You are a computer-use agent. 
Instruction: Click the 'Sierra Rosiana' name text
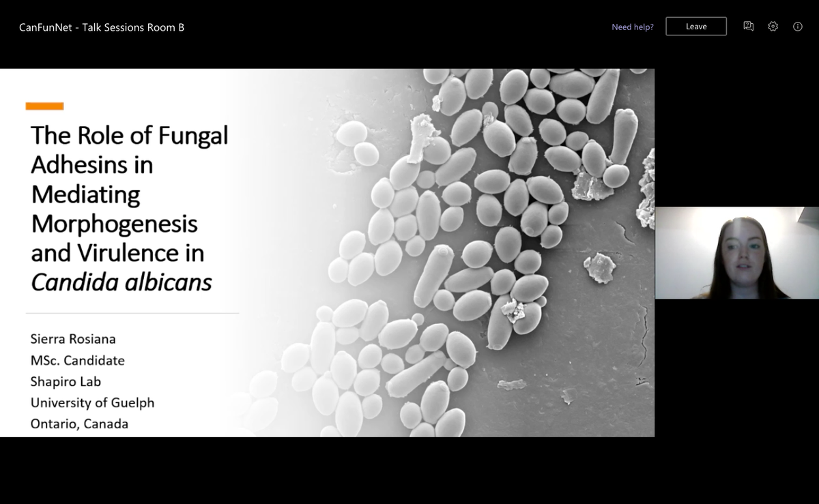[72, 339]
